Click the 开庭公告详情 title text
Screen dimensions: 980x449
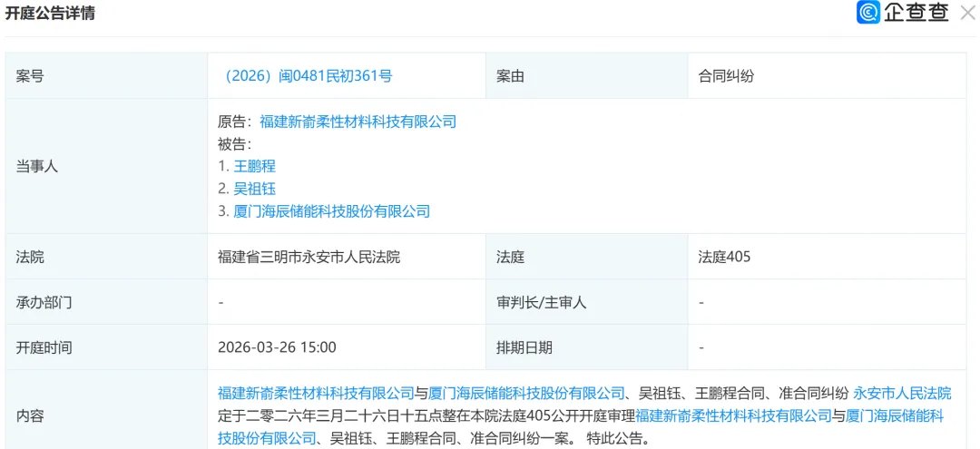pos(50,14)
